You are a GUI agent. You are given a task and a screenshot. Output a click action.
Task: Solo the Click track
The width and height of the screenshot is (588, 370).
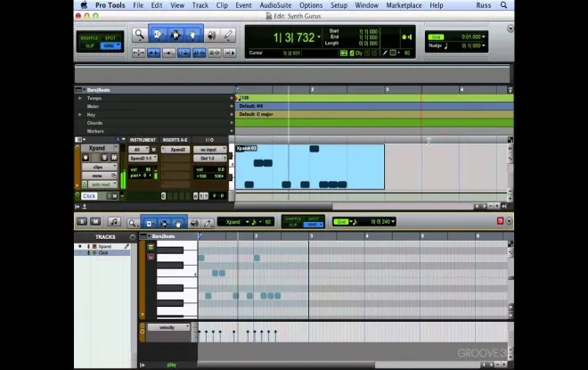click(x=110, y=196)
